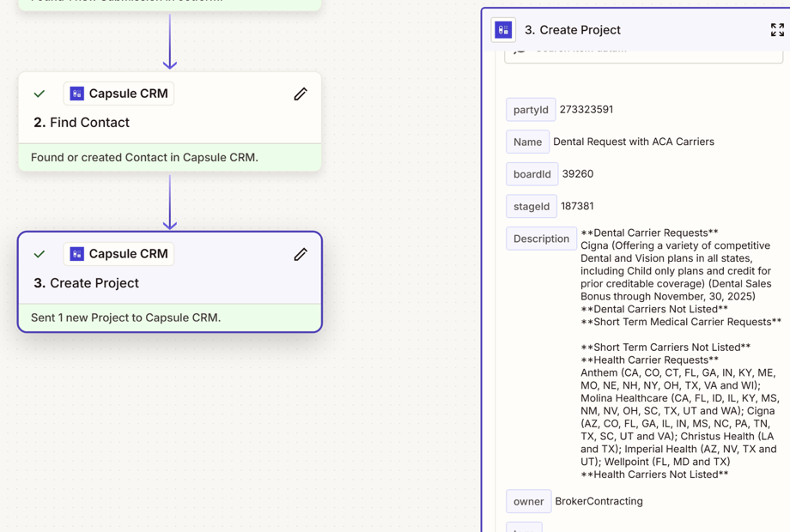The height and width of the screenshot is (532, 790).
Task: Click the Capsule CRM icon in the panel header
Action: tap(503, 30)
